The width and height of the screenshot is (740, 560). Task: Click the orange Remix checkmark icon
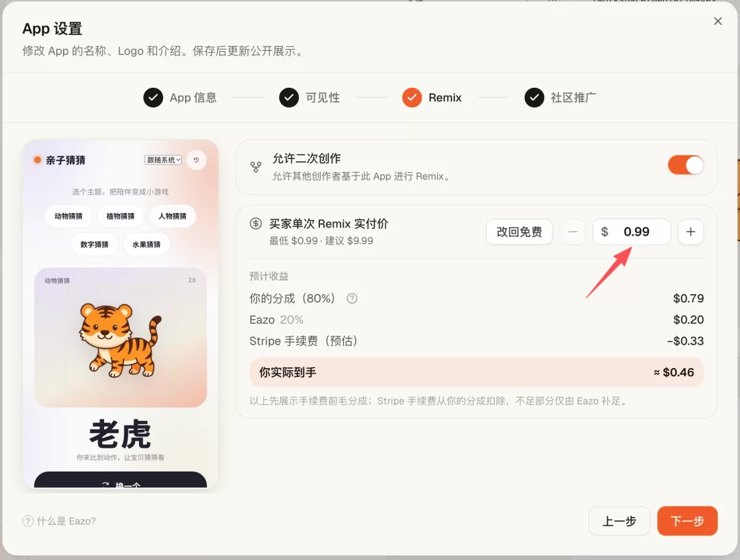click(412, 98)
